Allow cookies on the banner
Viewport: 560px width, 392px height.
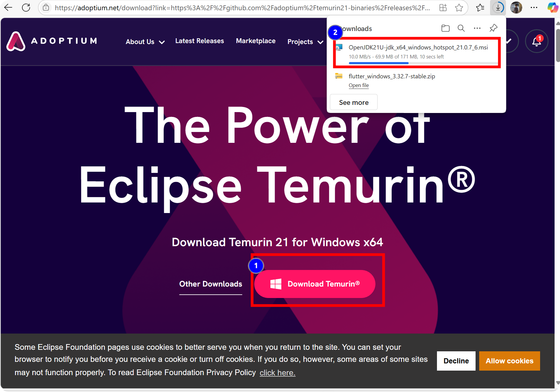tap(509, 361)
